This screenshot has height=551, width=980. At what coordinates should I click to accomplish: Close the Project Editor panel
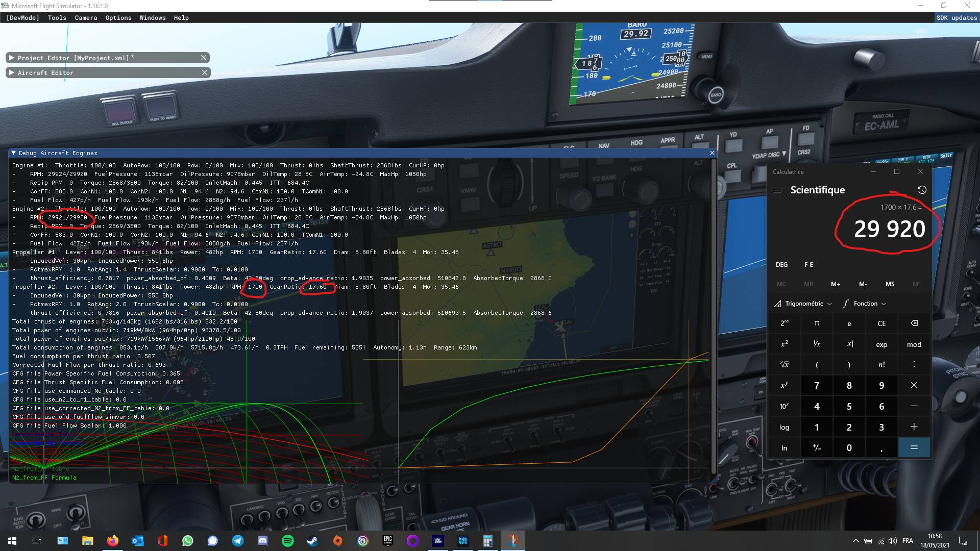pyautogui.click(x=204, y=58)
